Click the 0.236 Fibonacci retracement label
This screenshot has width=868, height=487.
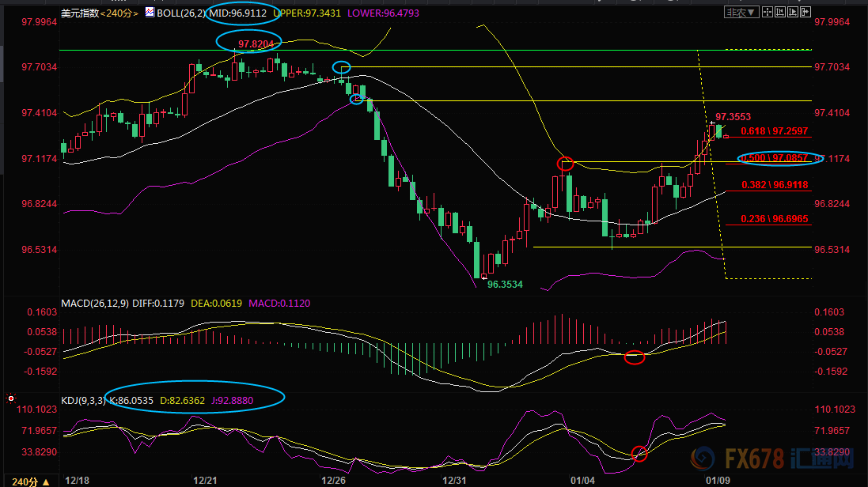pos(774,218)
